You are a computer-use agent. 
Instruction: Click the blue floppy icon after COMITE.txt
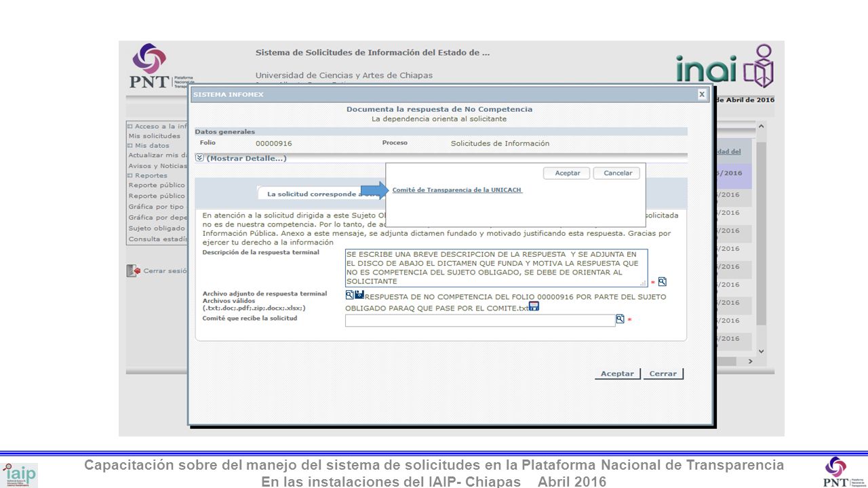click(x=534, y=306)
